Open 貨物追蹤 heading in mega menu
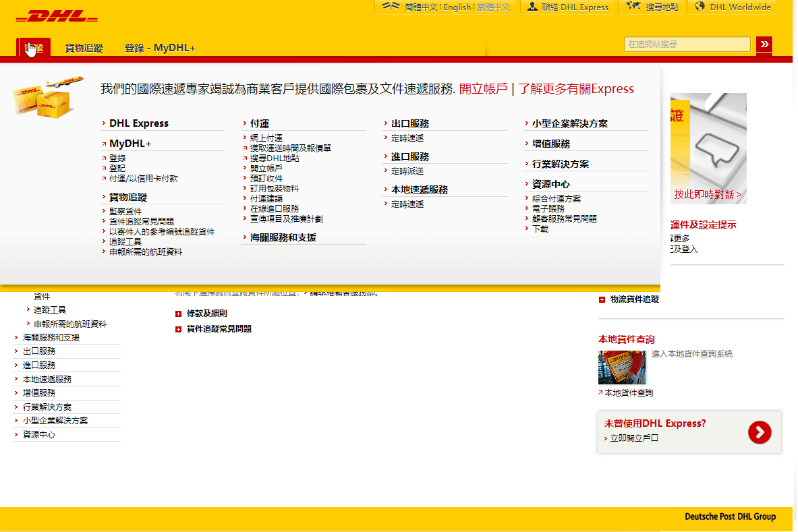The image size is (798, 532). pos(128,198)
